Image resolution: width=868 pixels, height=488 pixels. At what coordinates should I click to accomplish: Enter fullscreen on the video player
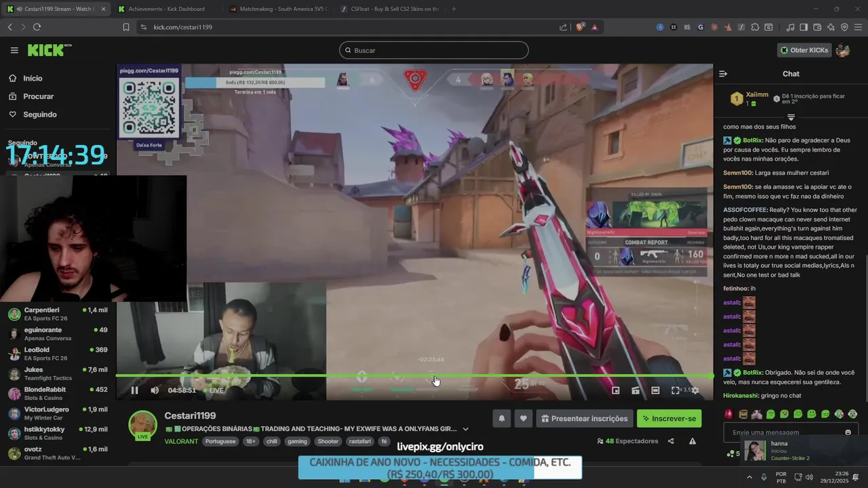[x=675, y=390]
